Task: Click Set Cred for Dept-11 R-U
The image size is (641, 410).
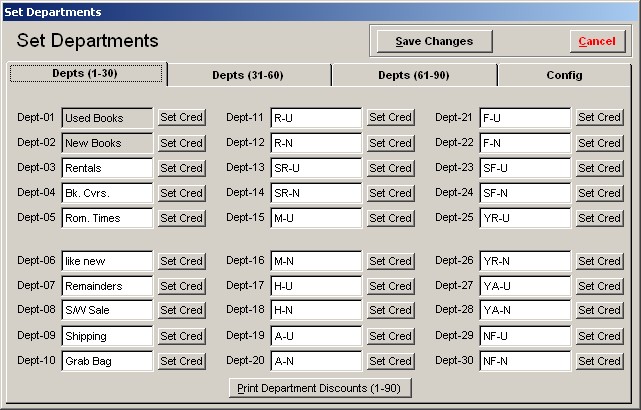Action: pos(390,118)
